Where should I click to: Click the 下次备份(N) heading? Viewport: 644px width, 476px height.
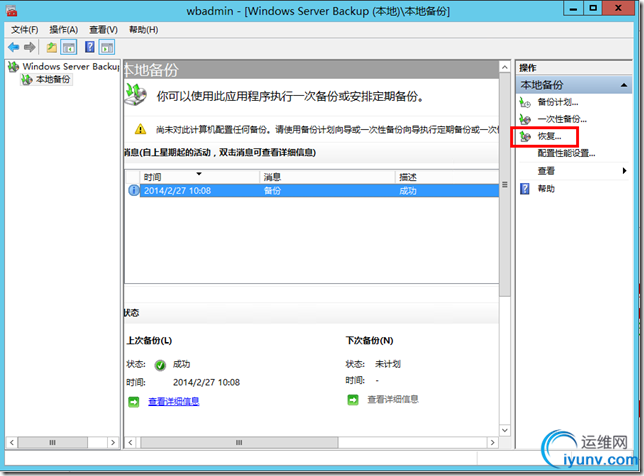point(370,340)
